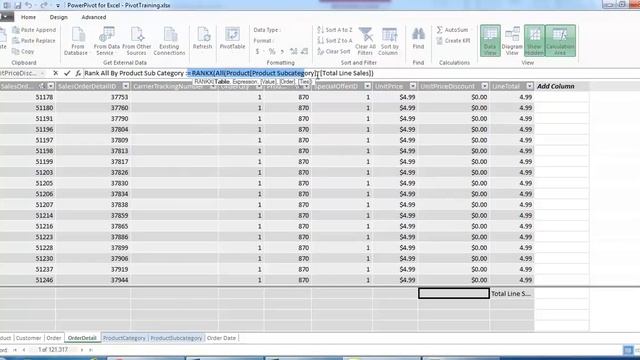The height and width of the screenshot is (360, 640).
Task: Switch to OrderDetail sheet tab
Action: click(82, 338)
